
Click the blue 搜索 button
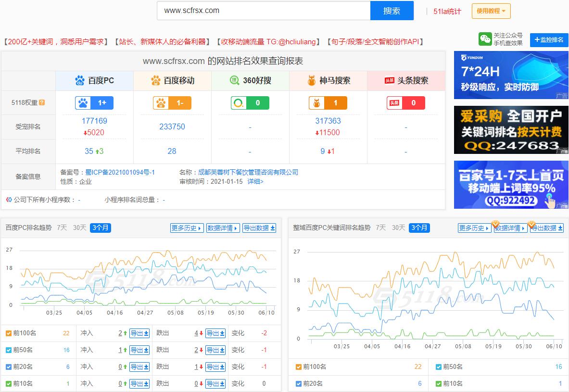[392, 10]
